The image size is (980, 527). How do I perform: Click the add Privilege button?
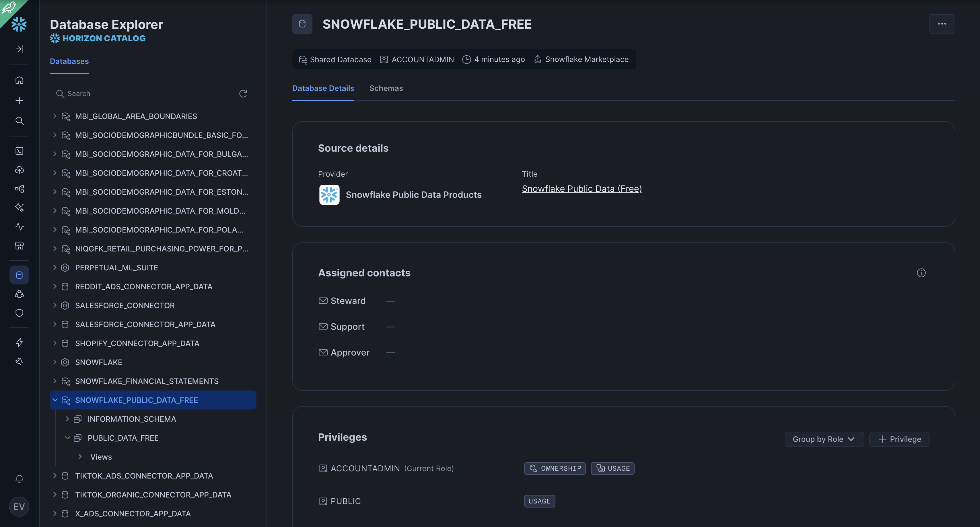tap(899, 439)
